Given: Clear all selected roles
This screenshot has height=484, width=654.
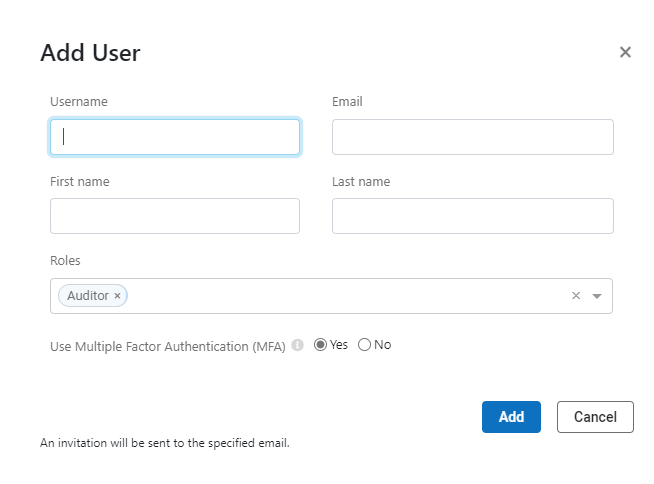Looking at the screenshot, I should [x=575, y=296].
